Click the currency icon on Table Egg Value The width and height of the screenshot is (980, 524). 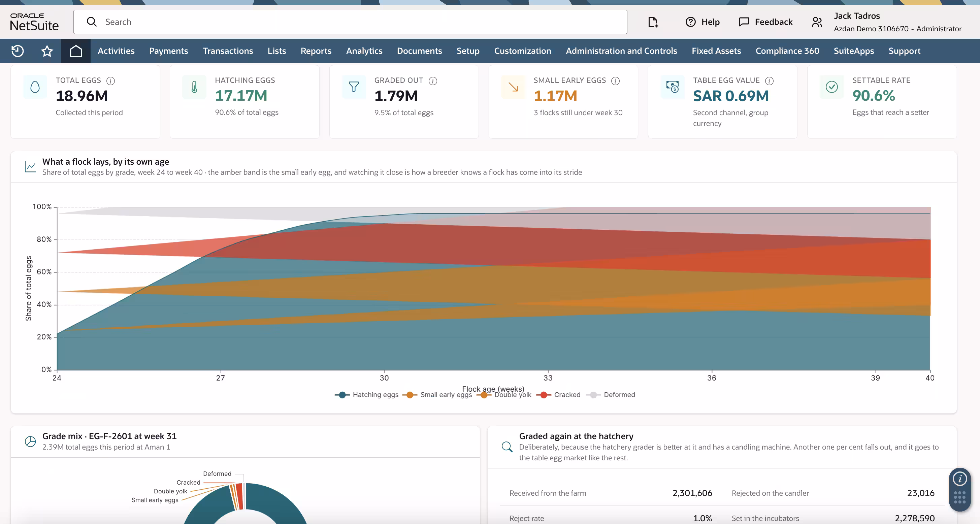[673, 87]
